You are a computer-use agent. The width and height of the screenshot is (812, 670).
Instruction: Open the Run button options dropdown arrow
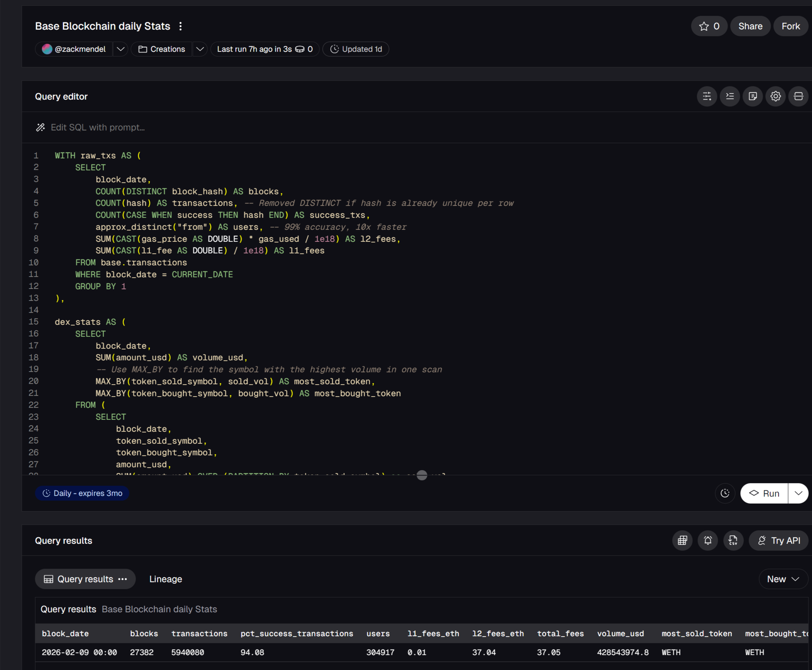click(x=798, y=493)
